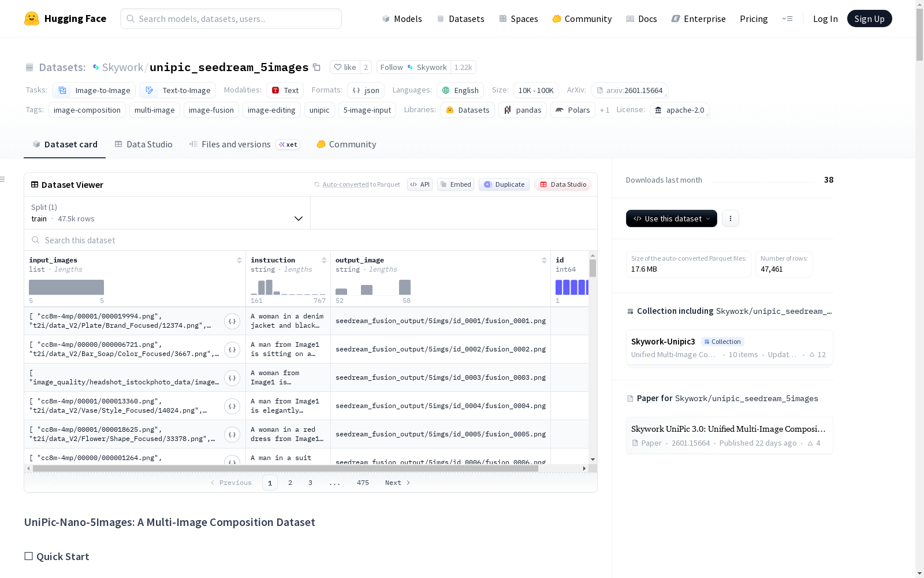
Task: Click Next page in dataset viewer
Action: pyautogui.click(x=397, y=483)
